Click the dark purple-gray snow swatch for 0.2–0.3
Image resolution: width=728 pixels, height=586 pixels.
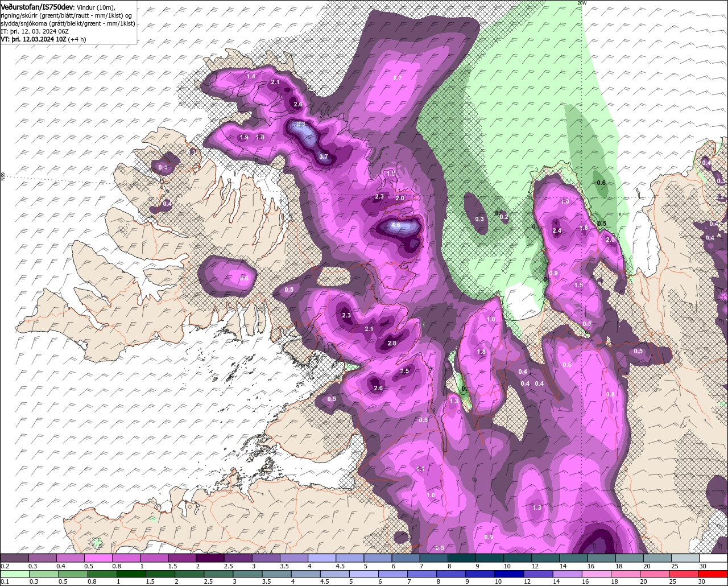[15, 558]
